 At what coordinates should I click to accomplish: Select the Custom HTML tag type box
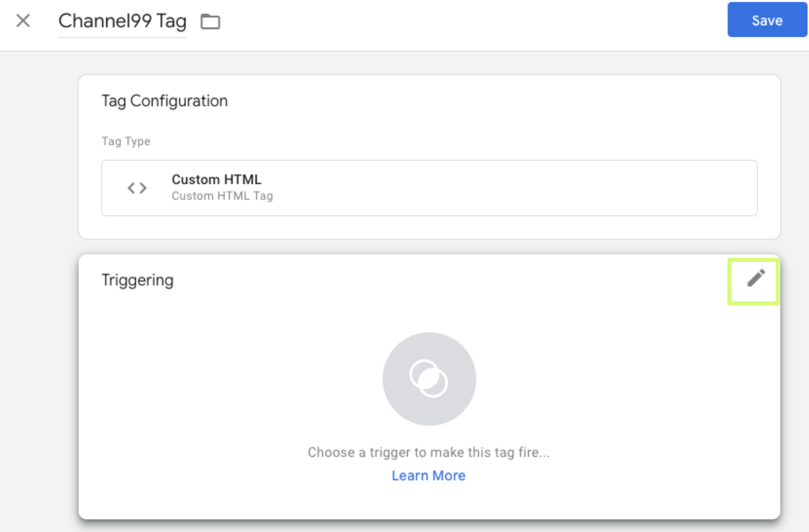429,188
